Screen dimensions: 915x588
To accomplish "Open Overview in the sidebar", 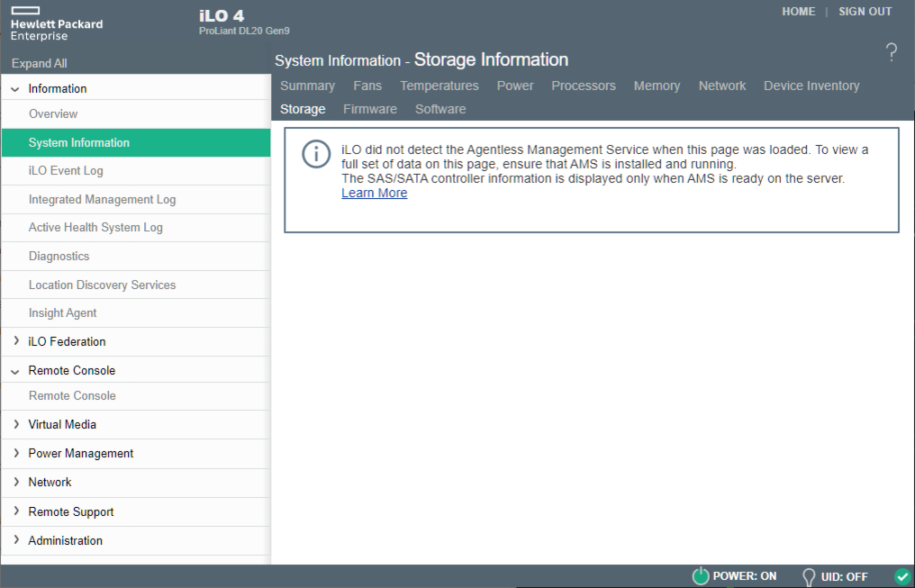I will point(136,113).
